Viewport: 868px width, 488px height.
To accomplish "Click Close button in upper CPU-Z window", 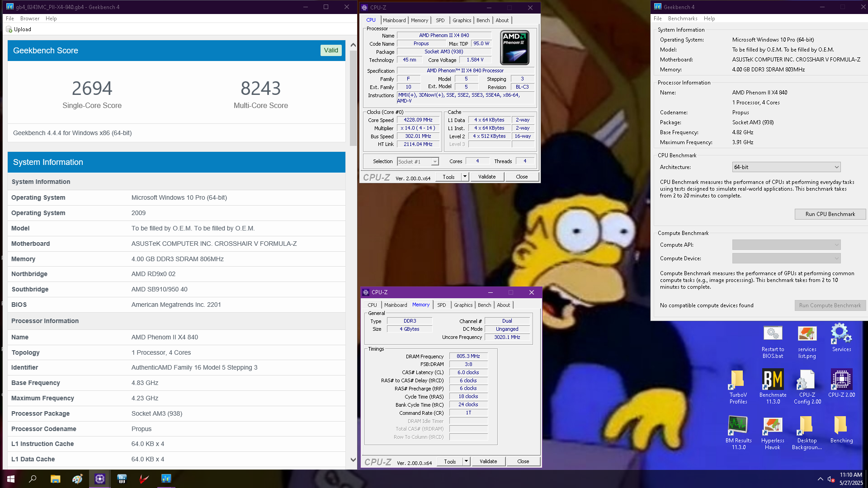I will pyautogui.click(x=522, y=177).
